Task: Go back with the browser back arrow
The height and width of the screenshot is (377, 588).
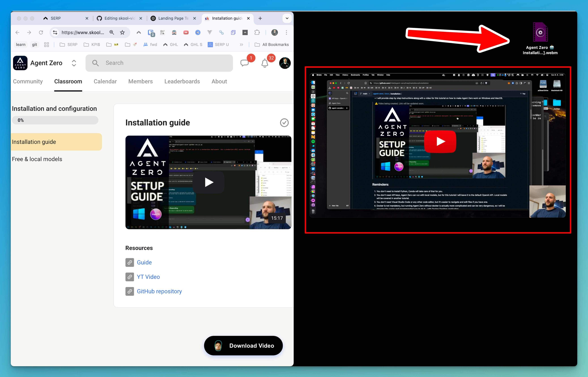Action: point(17,32)
